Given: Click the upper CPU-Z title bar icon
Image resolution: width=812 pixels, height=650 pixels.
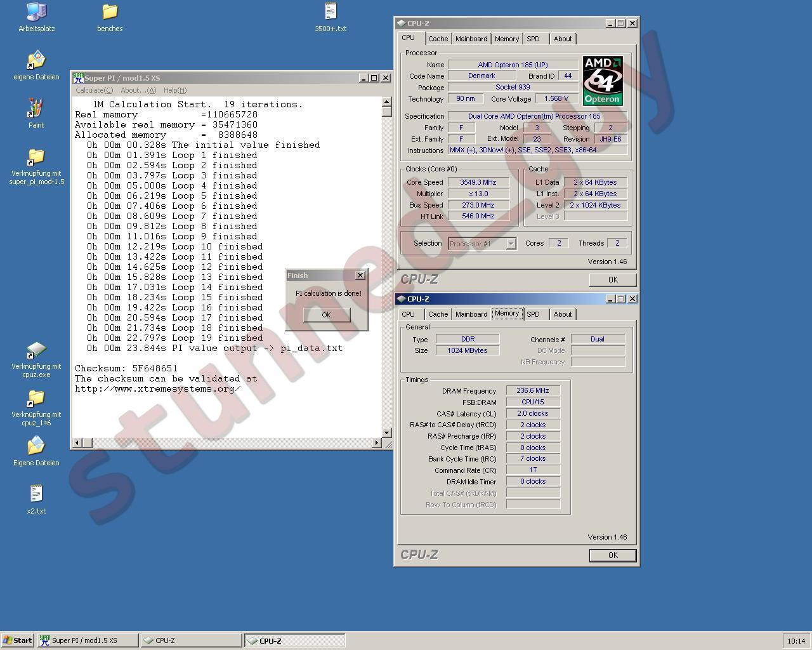Looking at the screenshot, I should tap(402, 23).
